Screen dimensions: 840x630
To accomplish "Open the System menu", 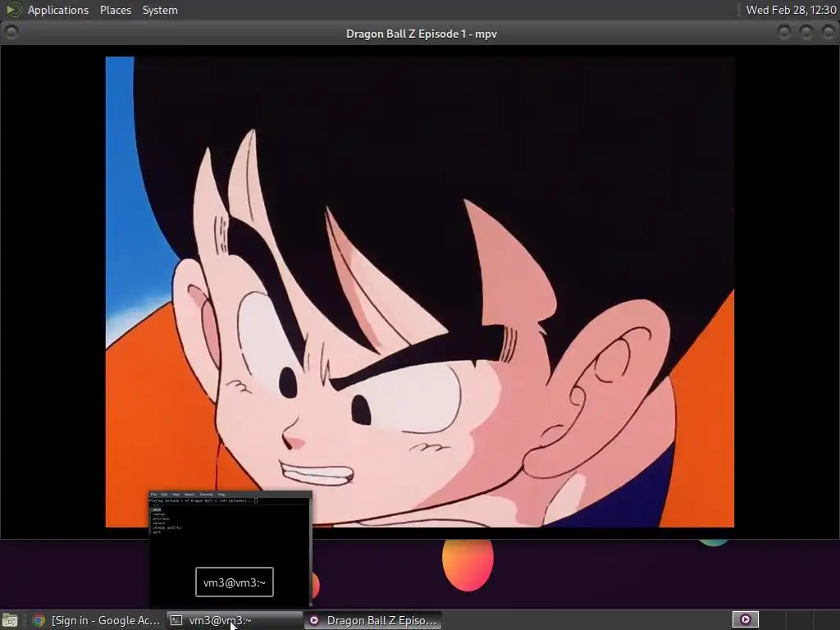I will point(160,10).
